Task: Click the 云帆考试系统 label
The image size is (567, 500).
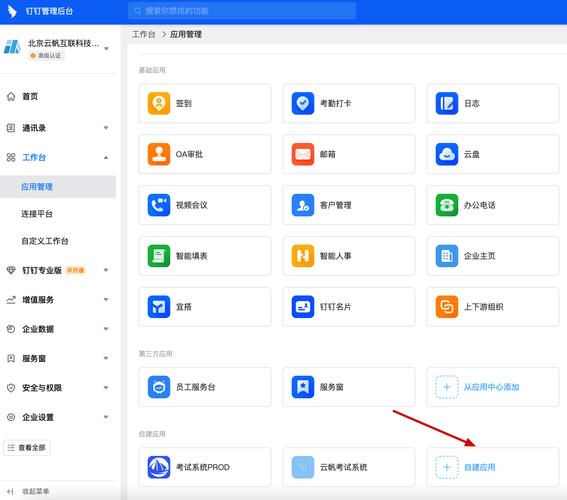Action: click(x=343, y=467)
